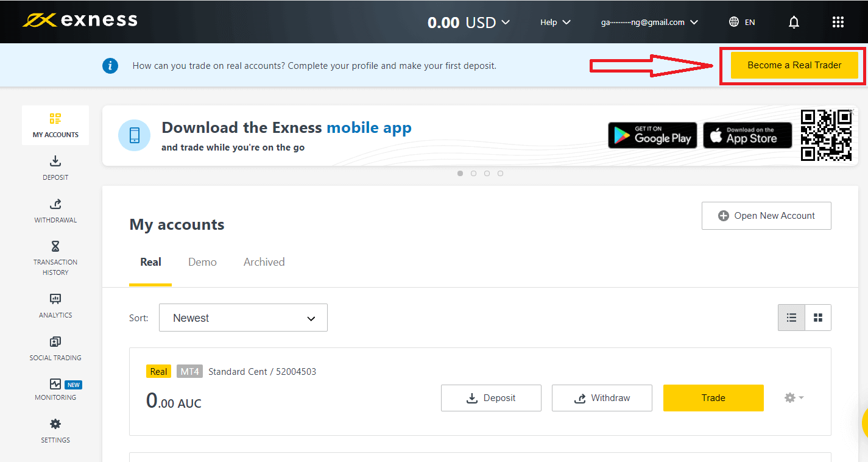Switch to grid view layout
The width and height of the screenshot is (868, 462).
[x=818, y=318]
